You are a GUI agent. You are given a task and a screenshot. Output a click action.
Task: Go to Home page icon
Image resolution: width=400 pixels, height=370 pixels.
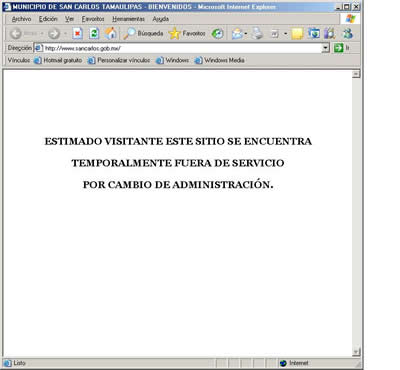111,33
